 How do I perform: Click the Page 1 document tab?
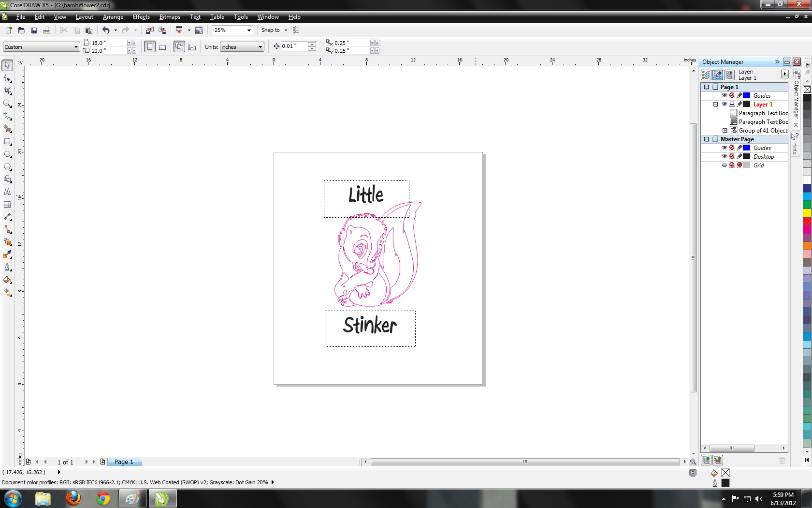124,462
